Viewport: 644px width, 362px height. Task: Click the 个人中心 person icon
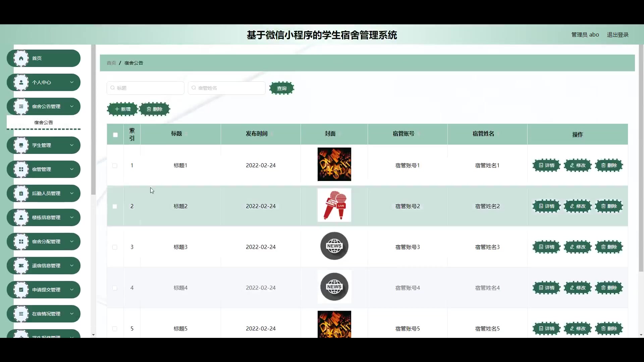coord(21,82)
